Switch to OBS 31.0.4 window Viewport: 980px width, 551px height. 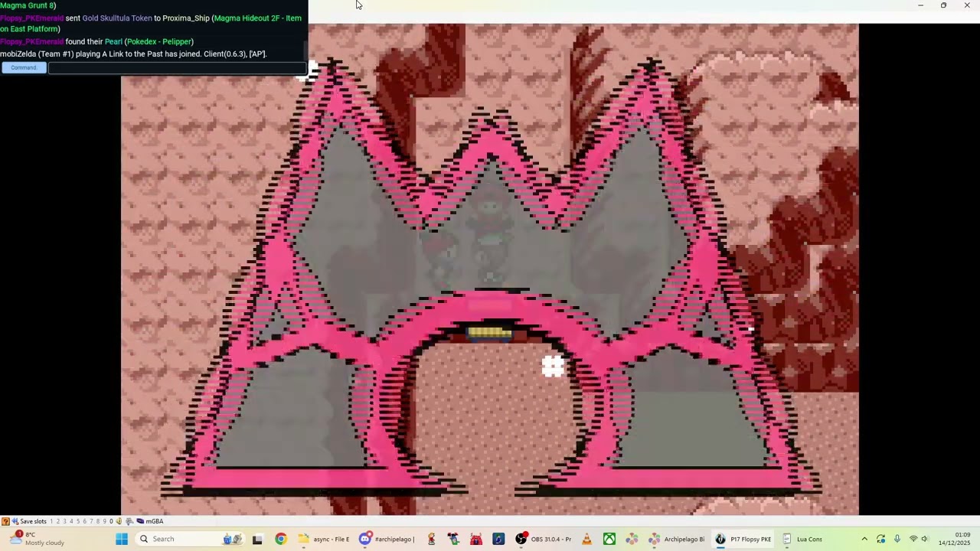544,539
